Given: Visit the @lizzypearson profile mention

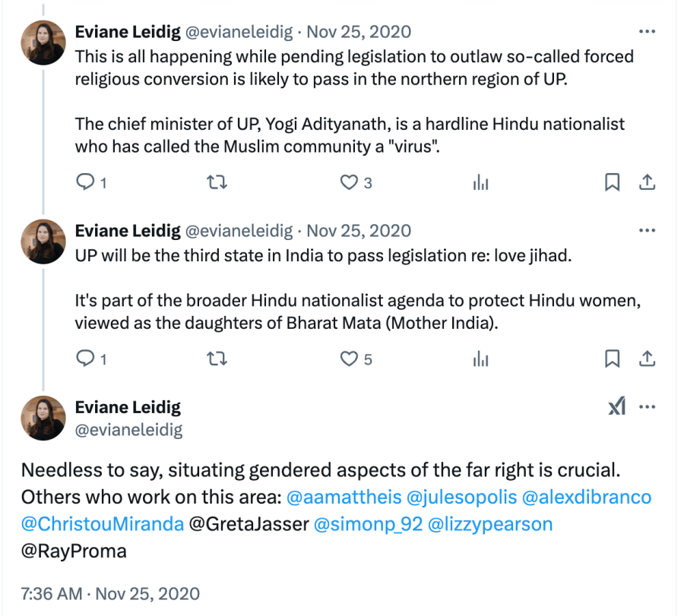Looking at the screenshot, I should [490, 524].
